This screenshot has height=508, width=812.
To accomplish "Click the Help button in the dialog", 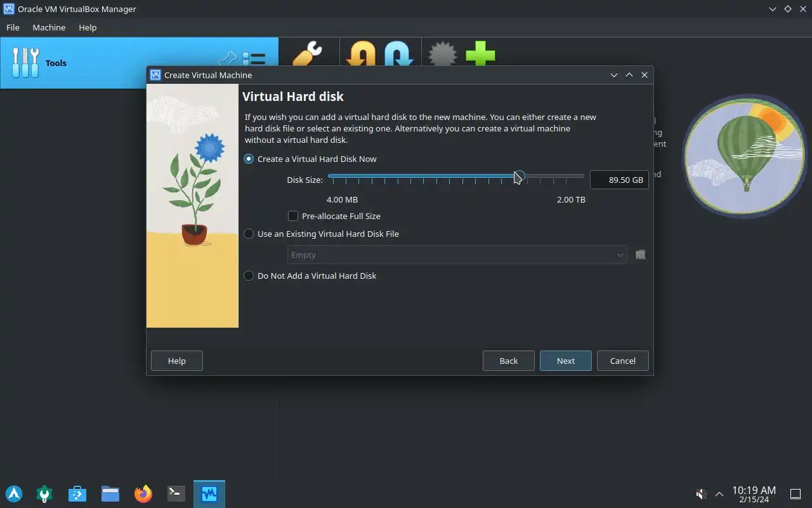I will pyautogui.click(x=177, y=361).
